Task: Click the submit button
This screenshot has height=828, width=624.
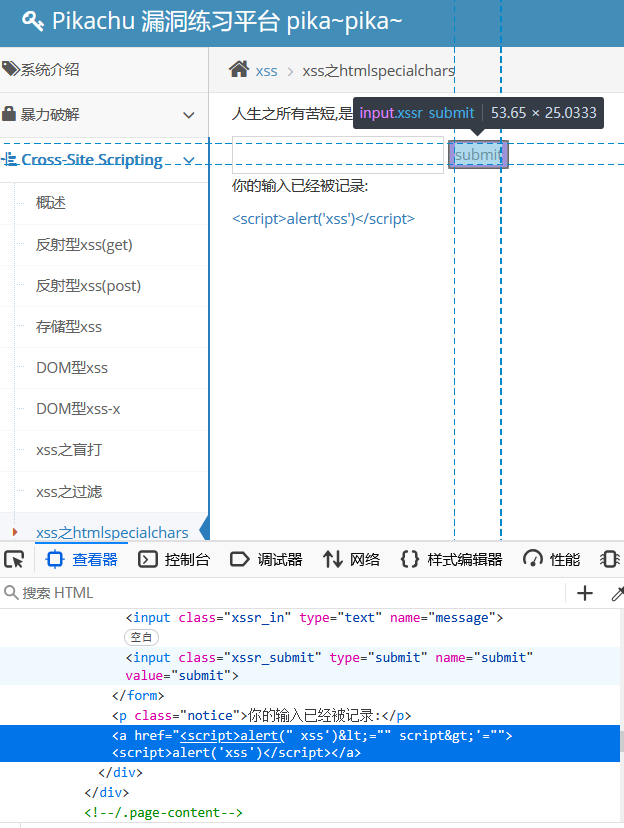Action: pyautogui.click(x=478, y=155)
